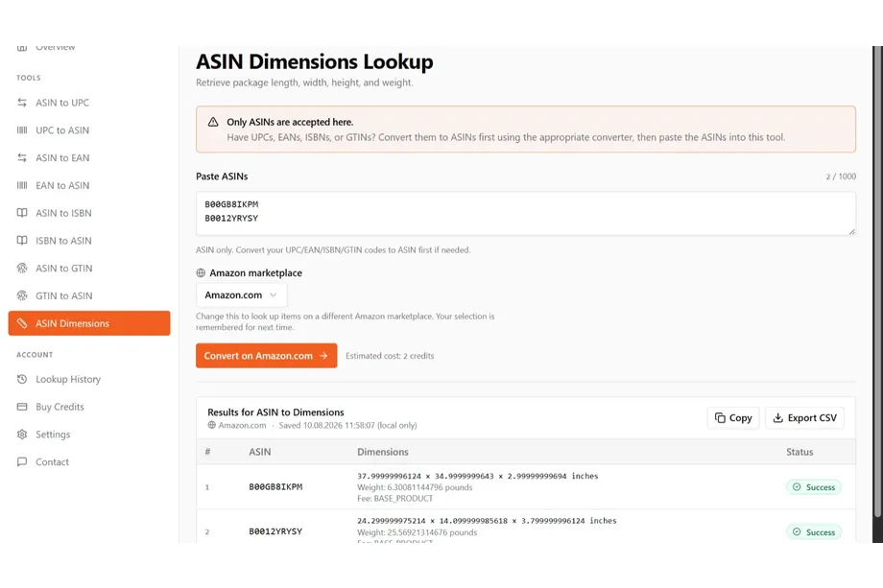Open the Amazon.com marketplace dropdown
This screenshot has height=588, width=883.
[242, 294]
